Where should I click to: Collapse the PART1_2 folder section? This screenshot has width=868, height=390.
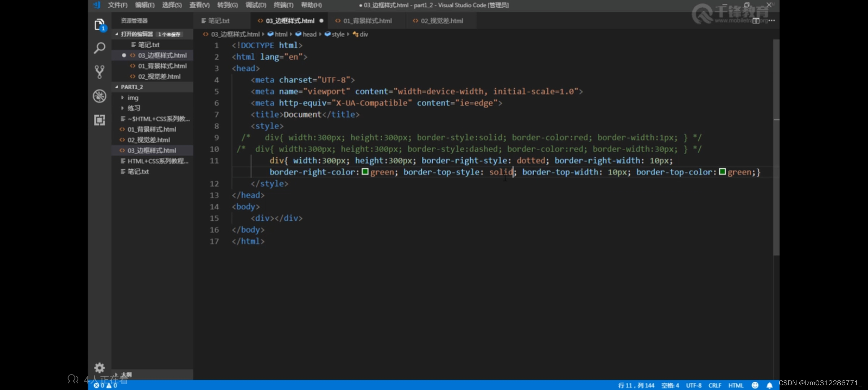point(116,87)
